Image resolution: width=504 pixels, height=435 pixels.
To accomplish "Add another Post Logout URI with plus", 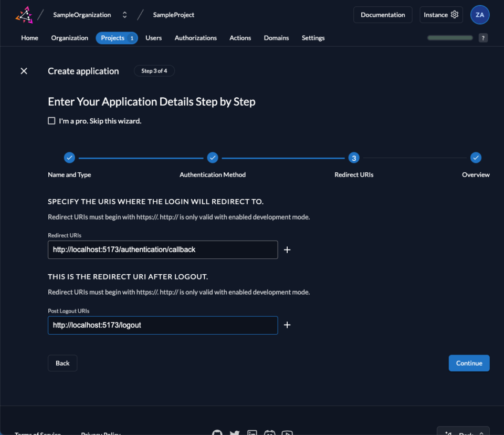I will (287, 325).
